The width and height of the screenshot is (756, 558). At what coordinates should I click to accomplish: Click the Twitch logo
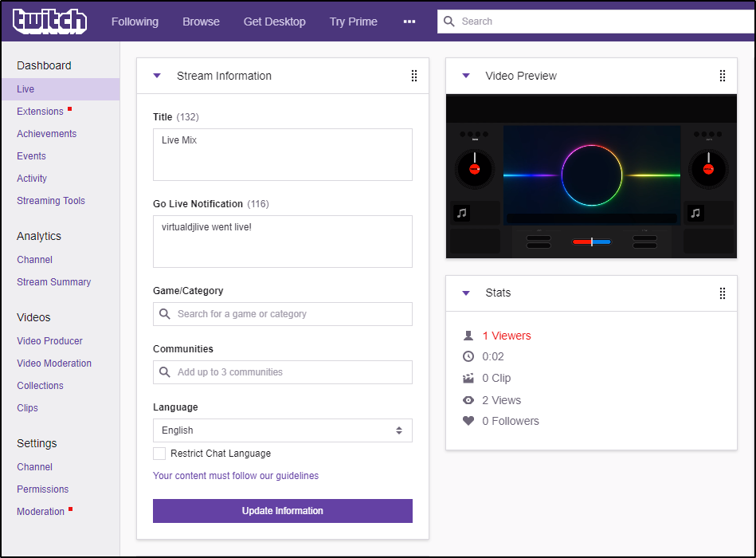click(49, 22)
